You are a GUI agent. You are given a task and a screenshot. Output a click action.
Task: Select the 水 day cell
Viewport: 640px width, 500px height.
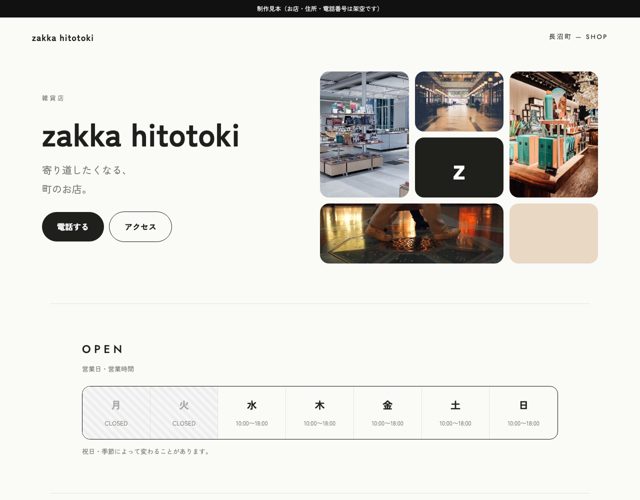[x=252, y=413]
